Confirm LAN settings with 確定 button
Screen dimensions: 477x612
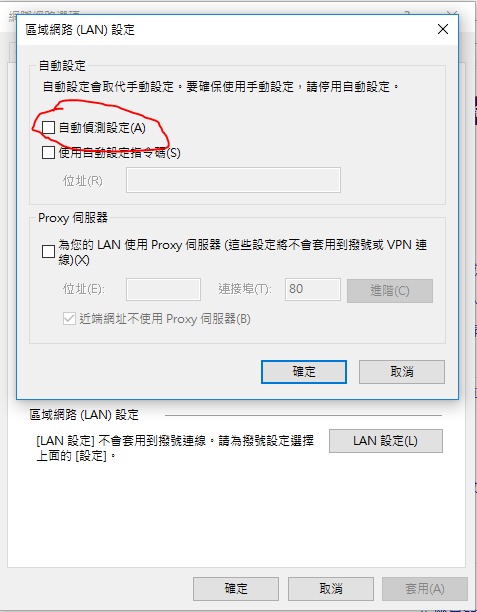304,372
